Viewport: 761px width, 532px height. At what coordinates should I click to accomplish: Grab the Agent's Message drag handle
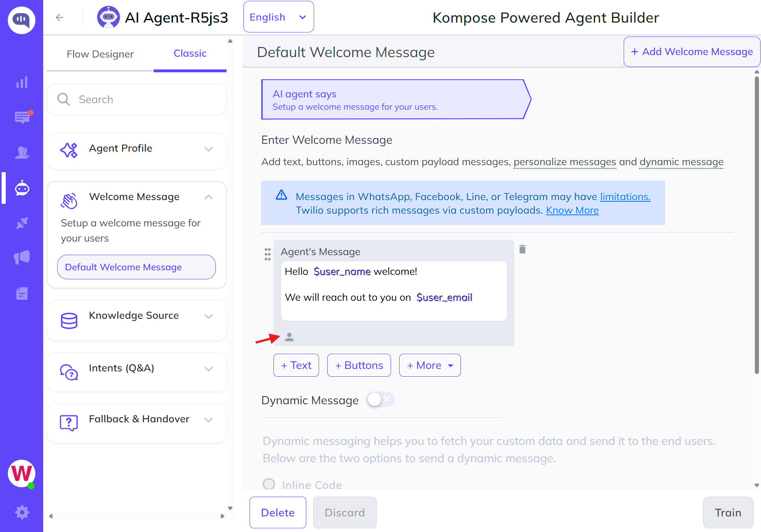coord(268,254)
